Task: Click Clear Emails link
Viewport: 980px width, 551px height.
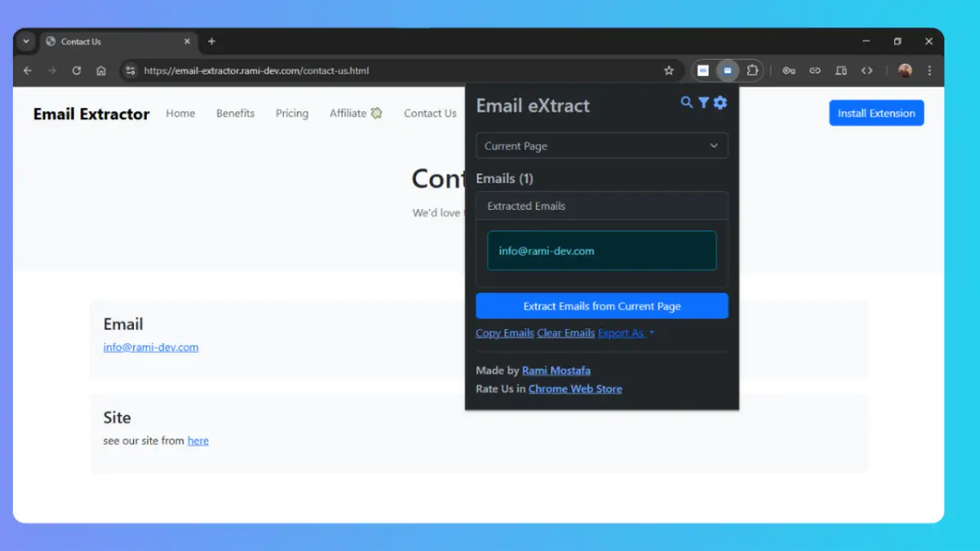Action: point(565,332)
